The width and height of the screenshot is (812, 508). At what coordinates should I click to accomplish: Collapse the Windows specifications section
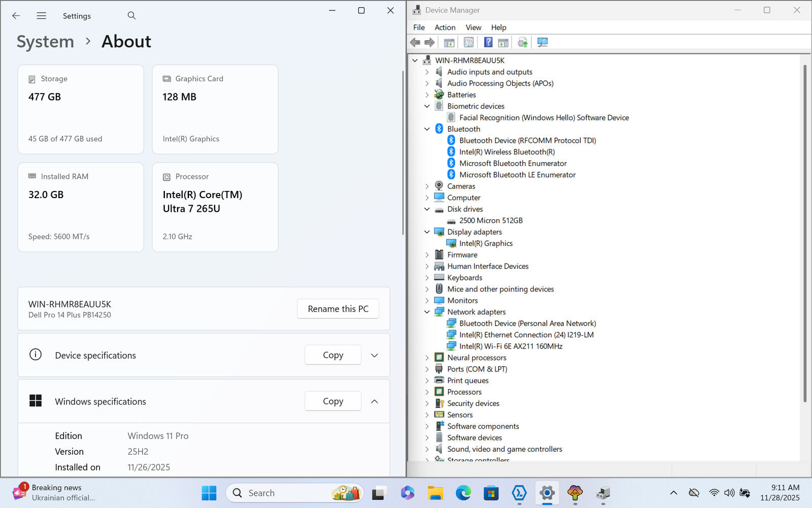tap(375, 401)
